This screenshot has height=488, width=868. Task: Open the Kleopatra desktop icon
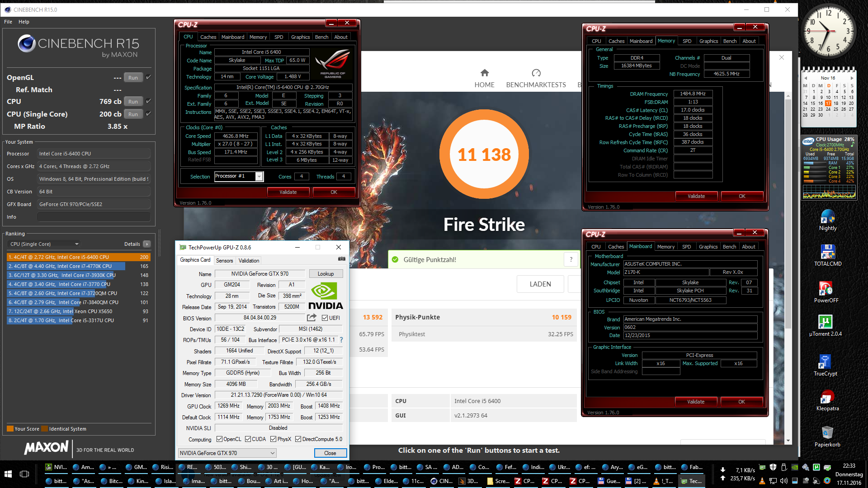tap(827, 400)
